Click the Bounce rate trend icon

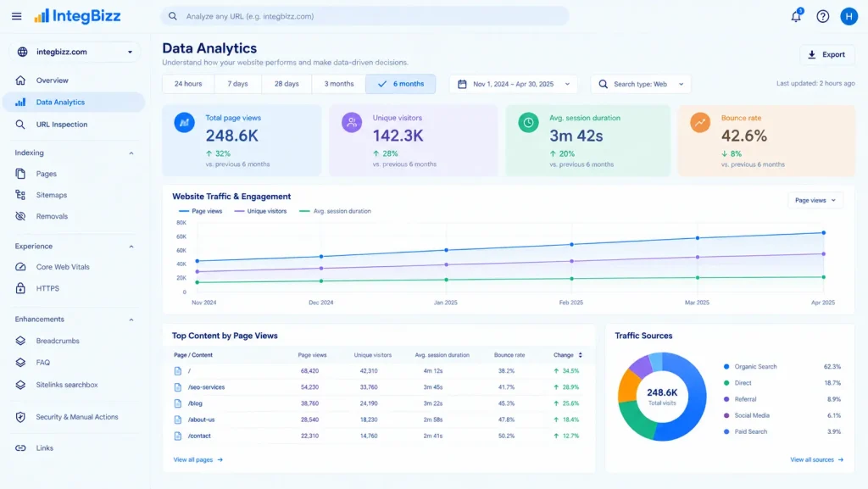pos(700,122)
